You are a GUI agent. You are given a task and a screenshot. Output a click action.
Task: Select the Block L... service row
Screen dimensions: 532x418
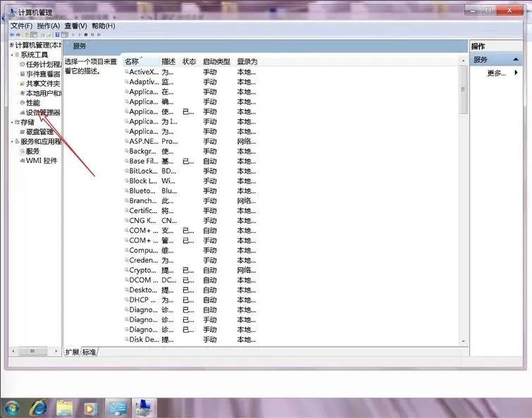pos(190,181)
